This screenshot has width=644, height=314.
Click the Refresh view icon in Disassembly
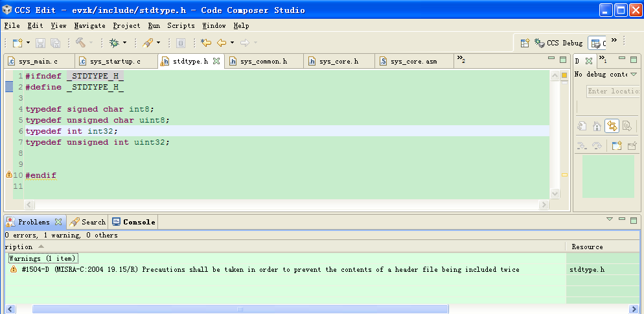[582, 126]
